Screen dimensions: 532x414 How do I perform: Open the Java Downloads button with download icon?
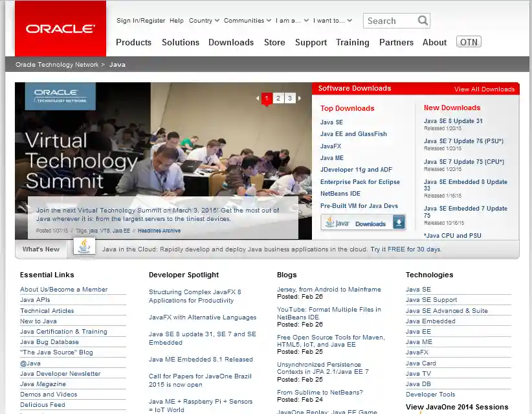tap(361, 222)
